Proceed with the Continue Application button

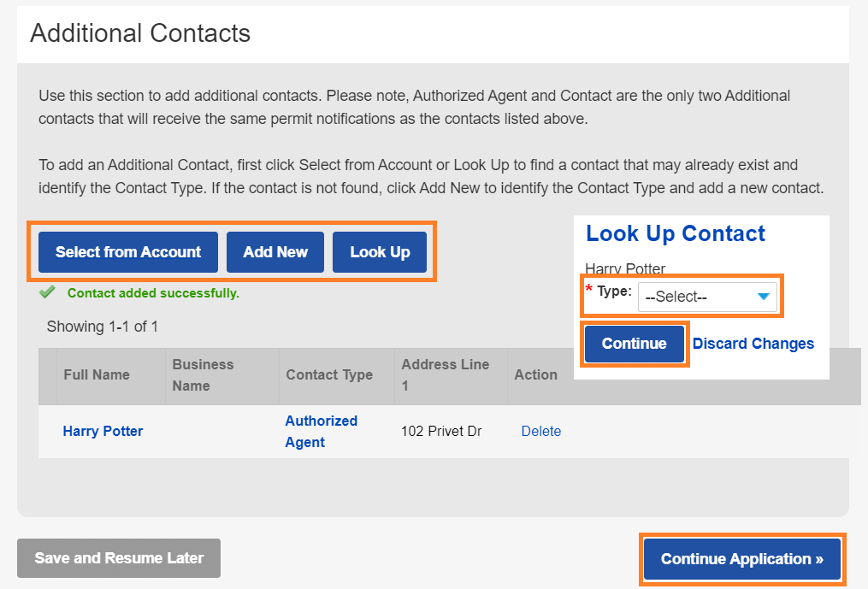point(741,559)
